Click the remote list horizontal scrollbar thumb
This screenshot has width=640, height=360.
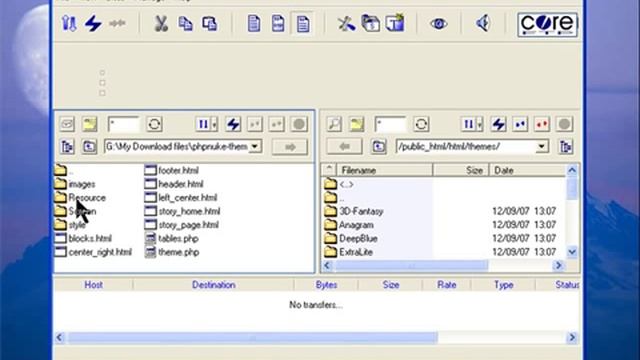pyautogui.click(x=411, y=266)
